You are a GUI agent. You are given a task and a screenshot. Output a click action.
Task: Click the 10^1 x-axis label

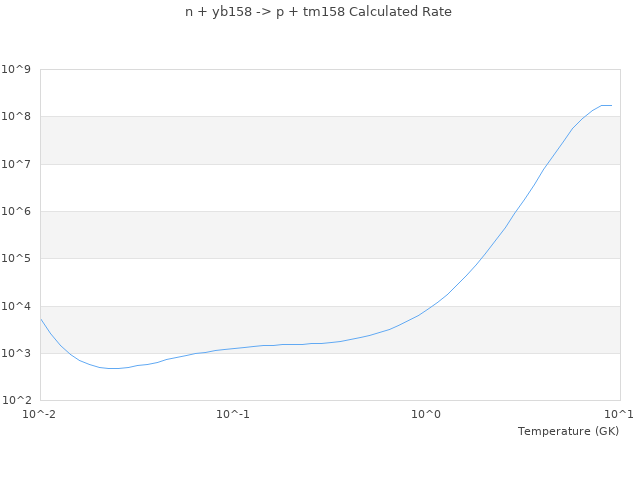click(619, 415)
